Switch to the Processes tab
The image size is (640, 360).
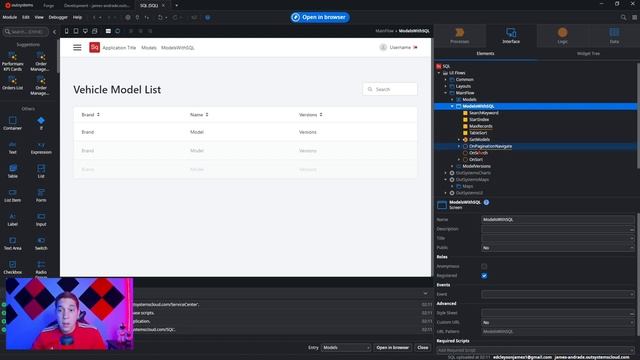(x=460, y=36)
